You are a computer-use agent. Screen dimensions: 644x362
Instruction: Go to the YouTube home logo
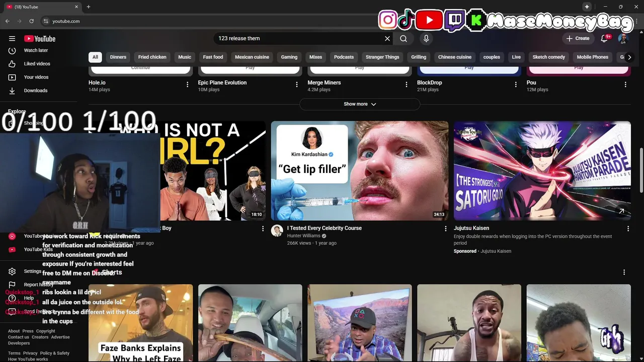coord(40,39)
